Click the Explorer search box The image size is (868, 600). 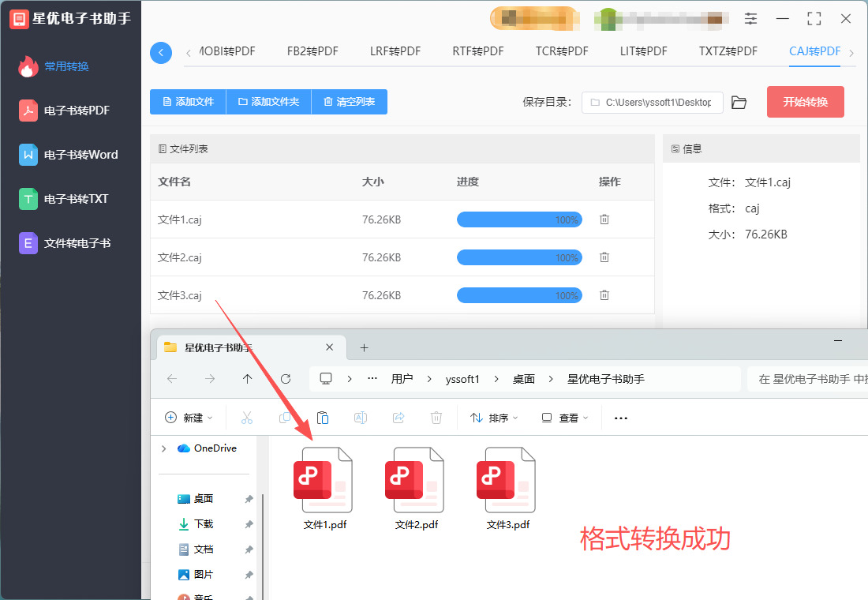tap(807, 379)
